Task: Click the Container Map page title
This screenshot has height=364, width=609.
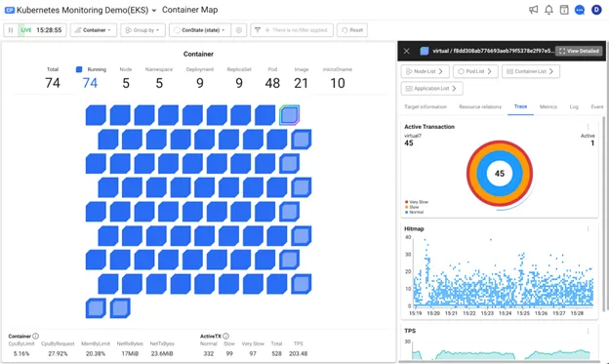Action: point(190,10)
